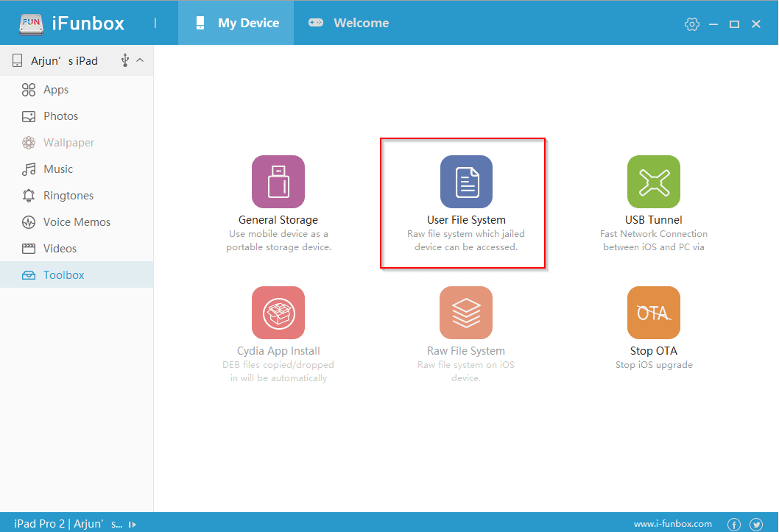Image resolution: width=779 pixels, height=532 pixels.
Task: Click the Wallpaper flower icon
Action: click(29, 143)
